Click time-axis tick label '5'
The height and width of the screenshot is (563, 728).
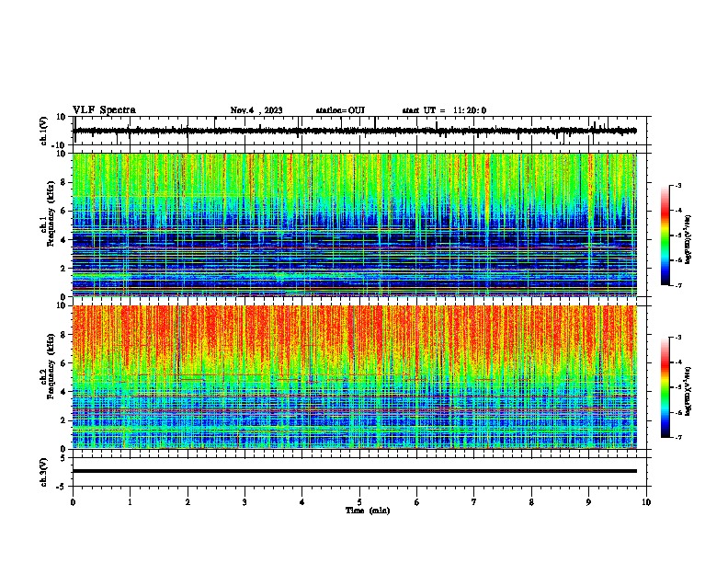click(x=359, y=501)
